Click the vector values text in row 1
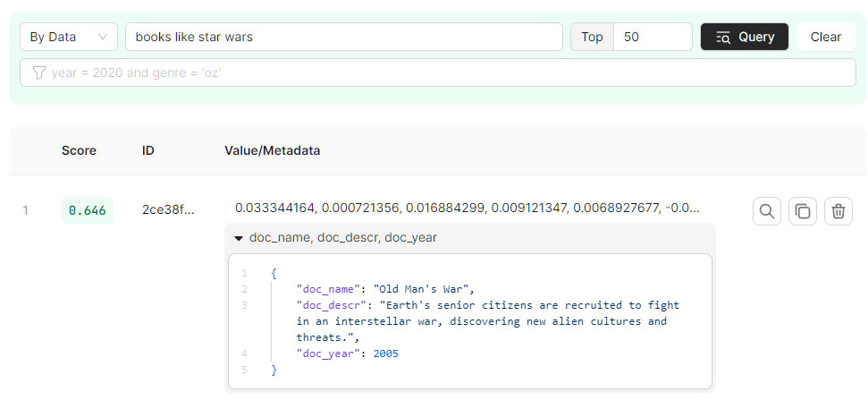The height and width of the screenshot is (409, 868). [x=467, y=208]
